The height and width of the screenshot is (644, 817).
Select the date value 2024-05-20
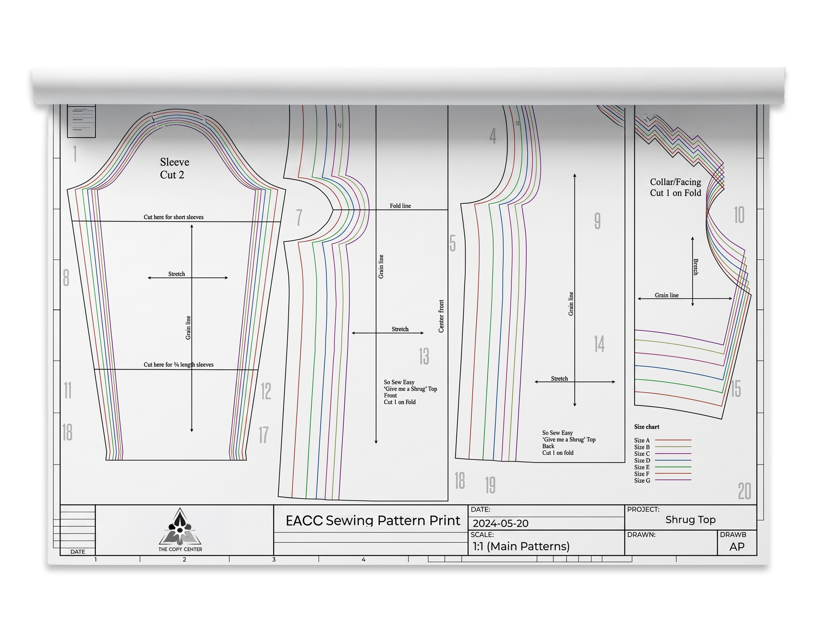[500, 523]
